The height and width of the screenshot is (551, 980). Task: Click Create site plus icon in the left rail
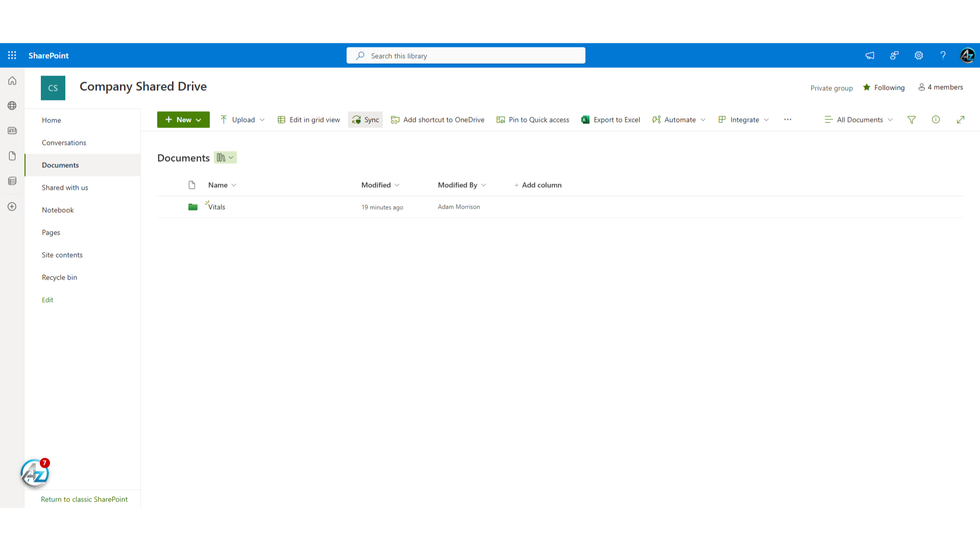(12, 207)
